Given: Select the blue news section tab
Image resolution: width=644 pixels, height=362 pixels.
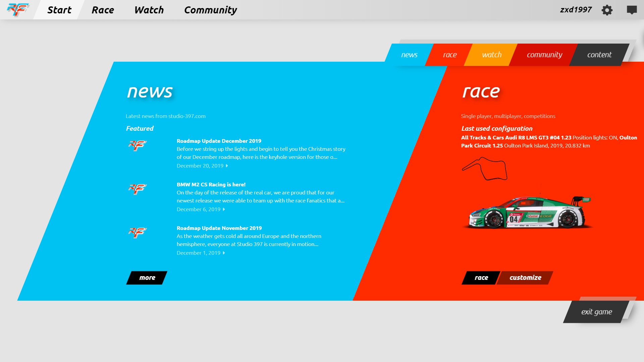Looking at the screenshot, I should (409, 55).
